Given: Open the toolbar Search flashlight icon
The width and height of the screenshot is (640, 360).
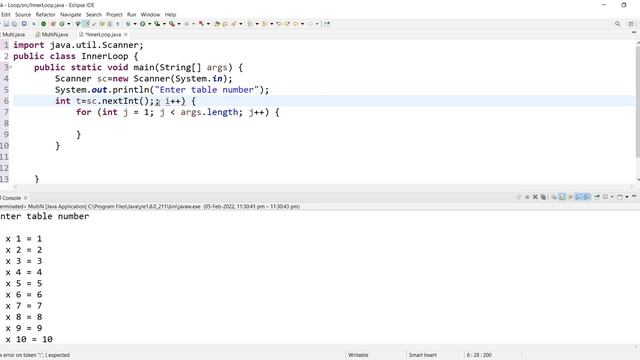Looking at the screenshot, I should [x=234, y=24].
